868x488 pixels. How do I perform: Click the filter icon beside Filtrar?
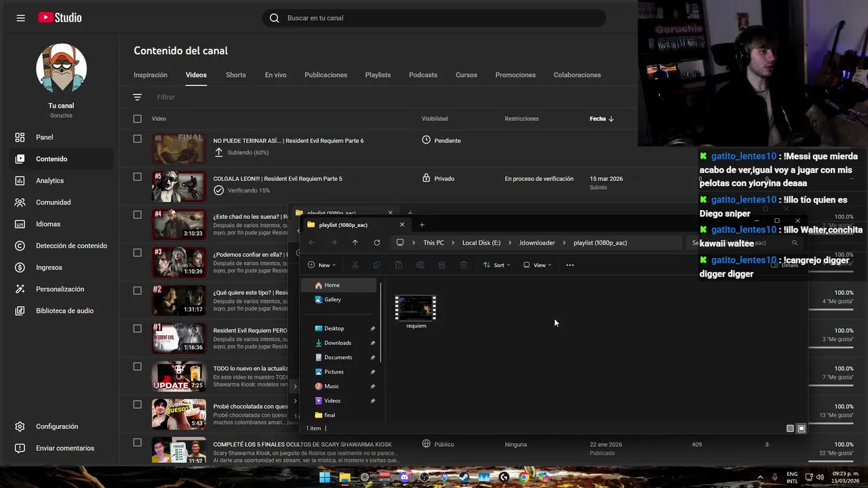(x=138, y=97)
